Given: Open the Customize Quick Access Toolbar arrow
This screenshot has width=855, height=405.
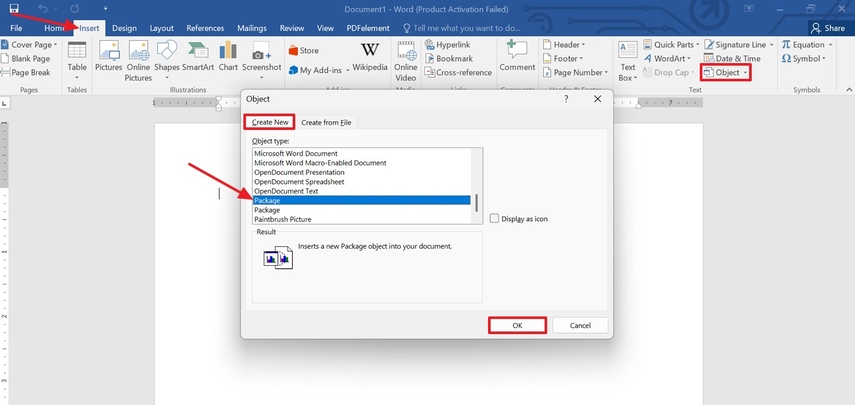Looking at the screenshot, I should [x=105, y=8].
